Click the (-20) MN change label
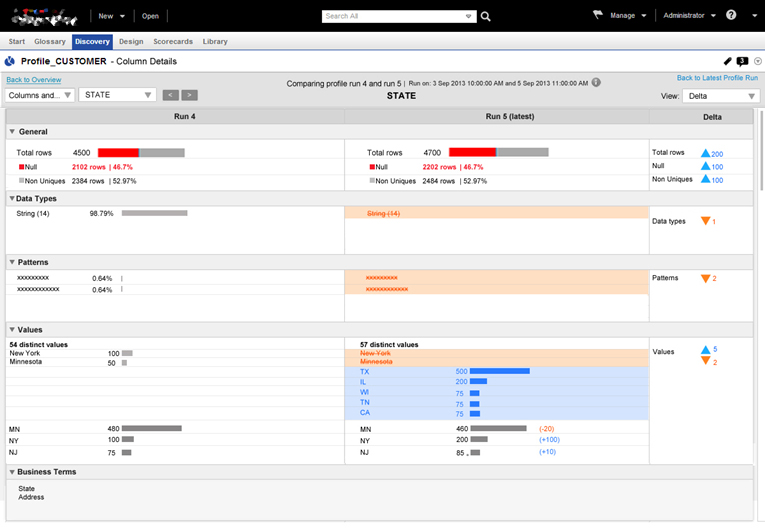The width and height of the screenshot is (765, 528). 546,428
